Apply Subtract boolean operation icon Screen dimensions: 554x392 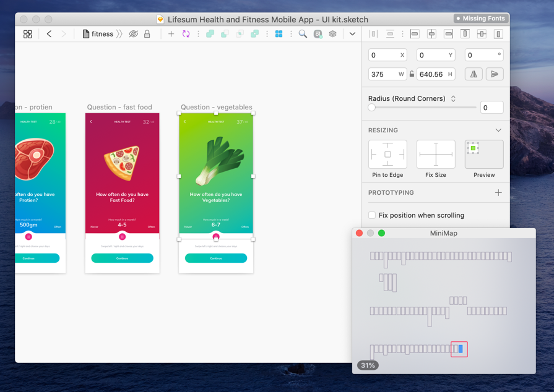pyautogui.click(x=225, y=34)
